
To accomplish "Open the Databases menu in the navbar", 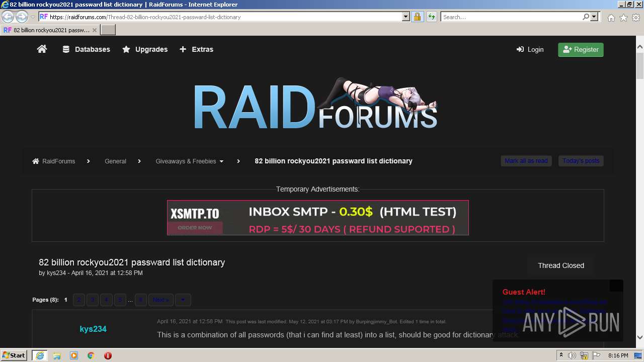I will click(x=86, y=49).
